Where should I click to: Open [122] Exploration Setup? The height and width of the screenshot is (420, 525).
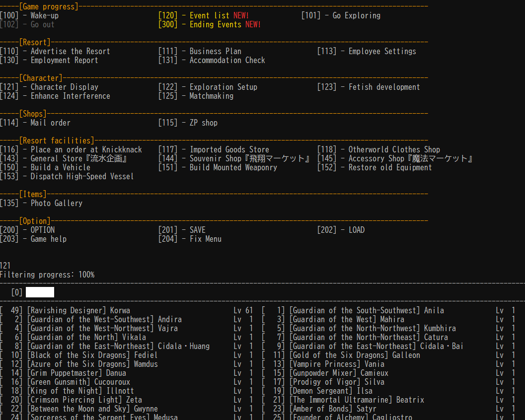[x=208, y=87]
